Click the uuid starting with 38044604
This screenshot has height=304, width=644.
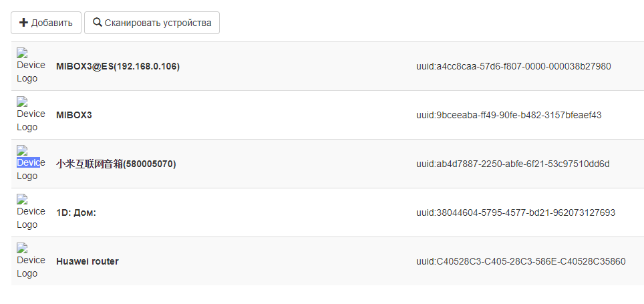click(515, 212)
